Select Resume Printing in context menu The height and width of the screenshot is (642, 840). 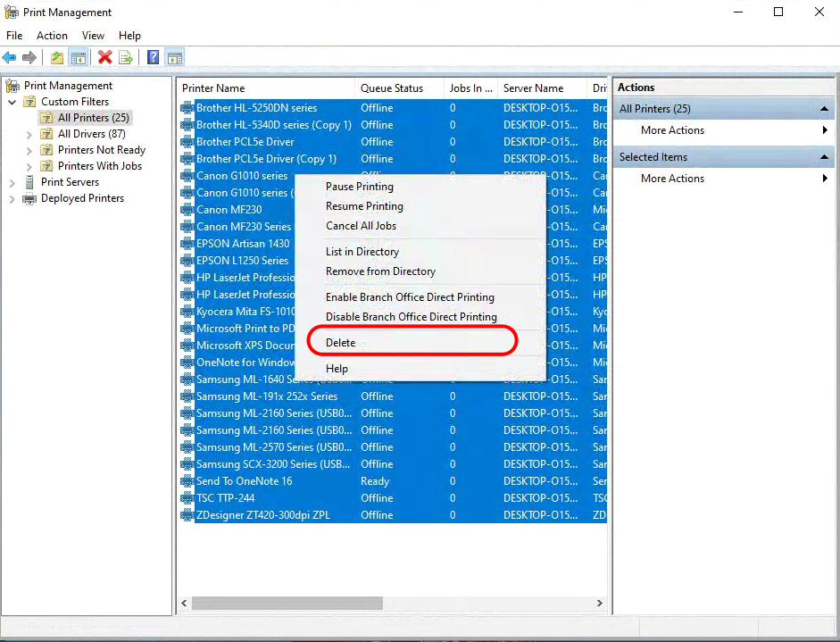(x=420, y=206)
